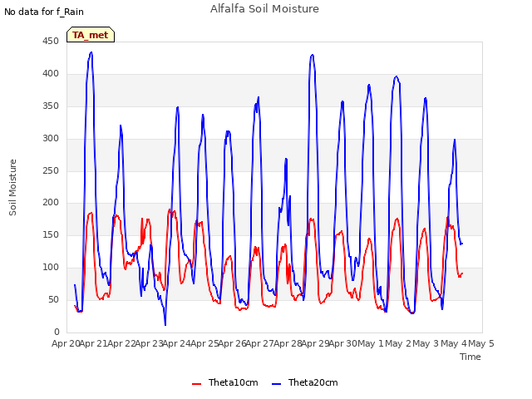Click the 200 y-axis tick label

pyautogui.click(x=51, y=203)
